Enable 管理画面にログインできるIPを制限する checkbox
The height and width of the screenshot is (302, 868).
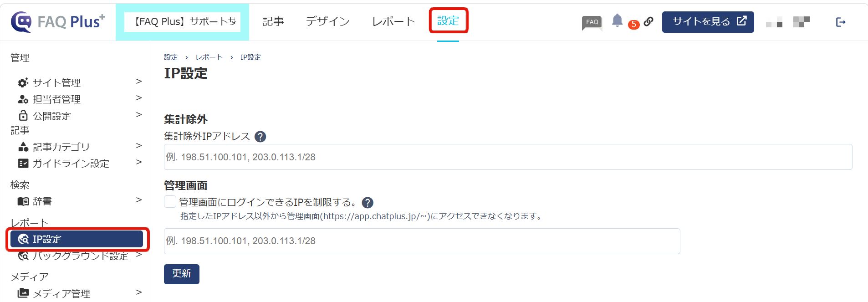click(x=170, y=202)
